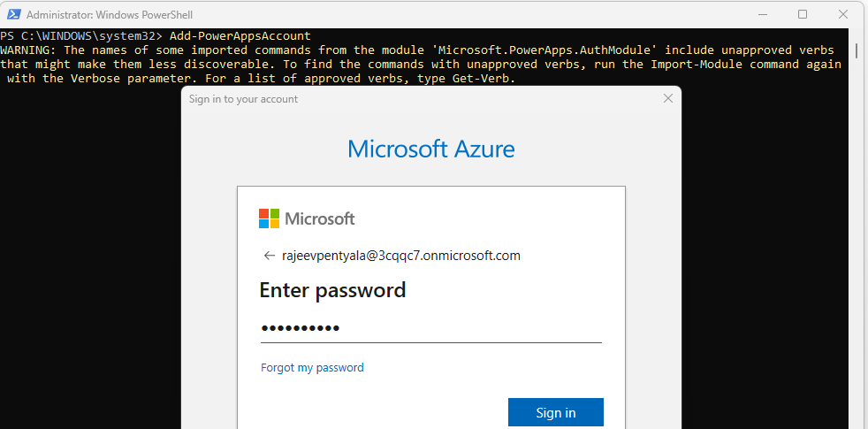Viewport: 868px width, 429px height.
Task: Click the Enter password heading
Action: click(x=332, y=290)
